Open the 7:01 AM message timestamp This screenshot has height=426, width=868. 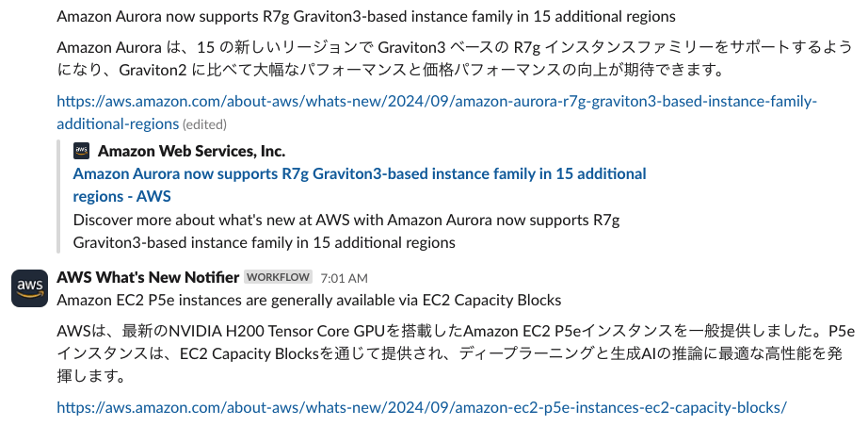(344, 278)
